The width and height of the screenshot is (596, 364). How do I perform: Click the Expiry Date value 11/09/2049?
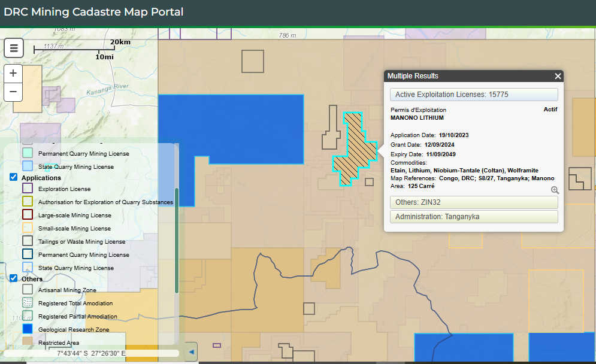point(440,154)
